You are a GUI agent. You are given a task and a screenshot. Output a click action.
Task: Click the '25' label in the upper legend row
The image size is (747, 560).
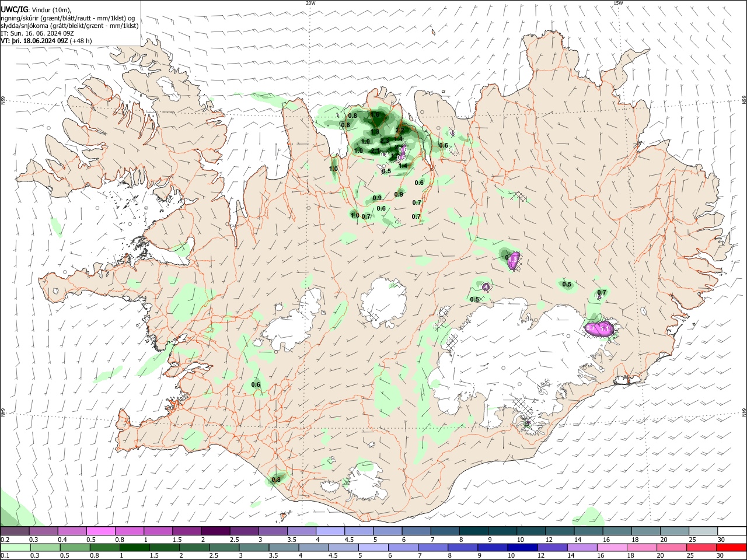click(x=692, y=540)
